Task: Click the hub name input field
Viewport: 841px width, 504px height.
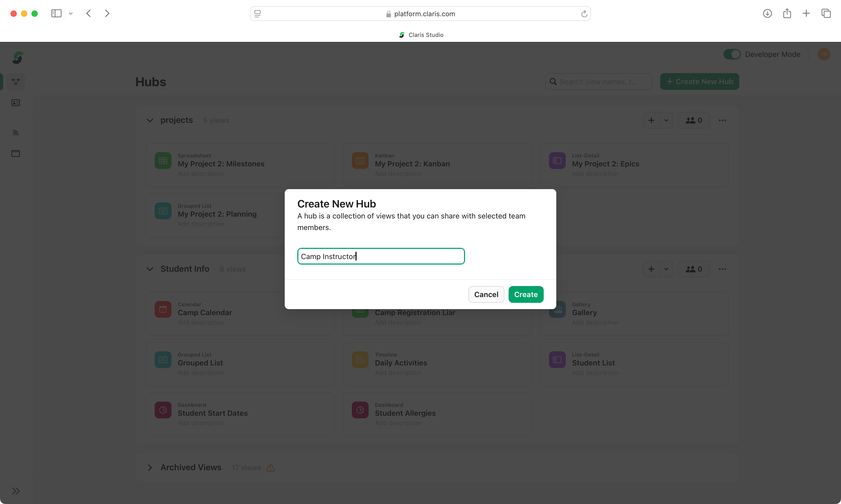Action: (381, 256)
